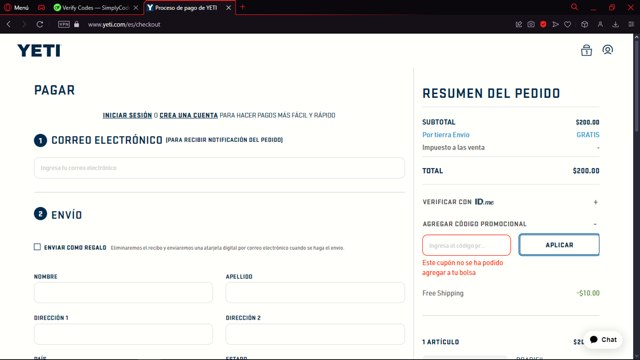
Task: Click the Nombre input field
Action: pyautogui.click(x=123, y=292)
